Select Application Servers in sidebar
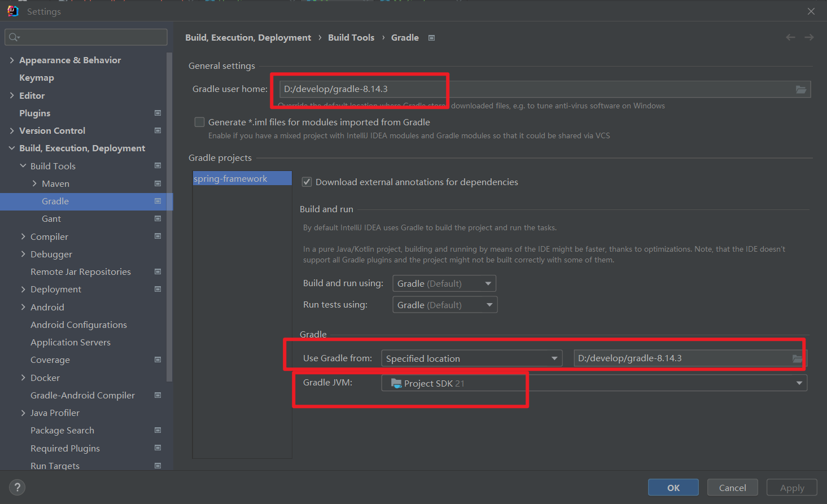The width and height of the screenshot is (827, 504). [x=71, y=342]
